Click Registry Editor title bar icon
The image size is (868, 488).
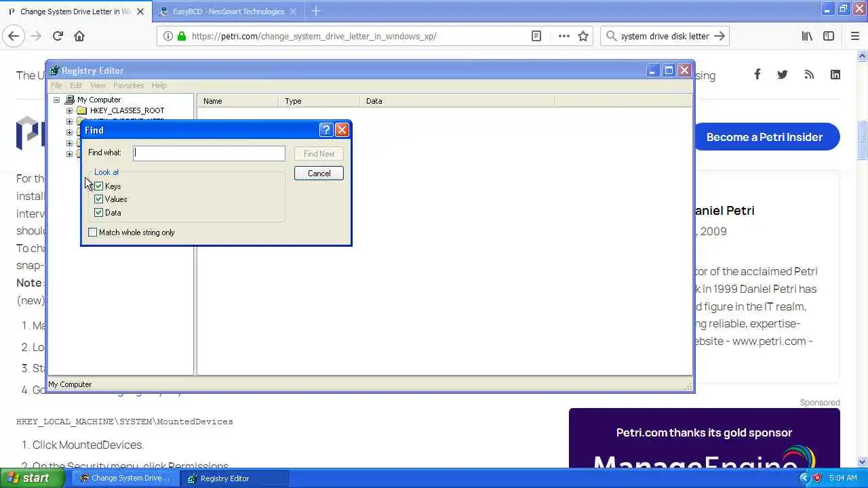pyautogui.click(x=54, y=70)
